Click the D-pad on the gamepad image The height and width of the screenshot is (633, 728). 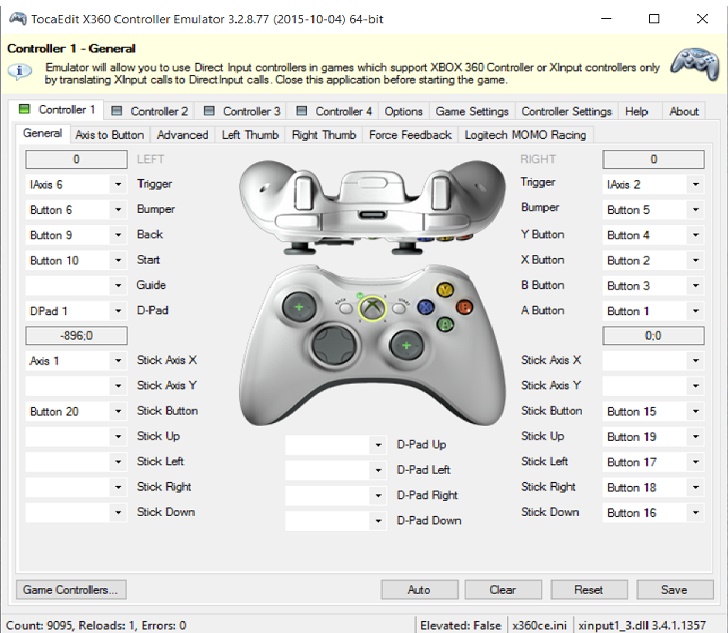[334, 345]
